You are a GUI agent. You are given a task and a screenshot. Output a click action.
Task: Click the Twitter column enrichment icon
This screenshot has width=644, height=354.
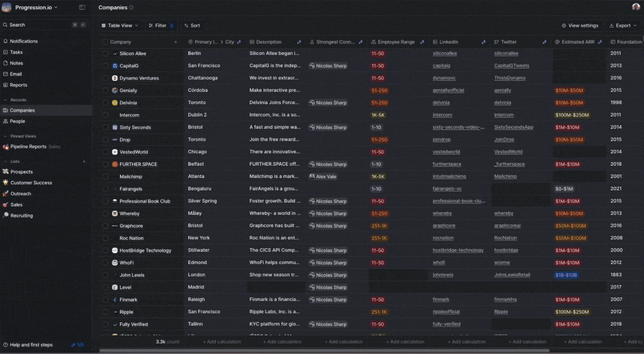tap(544, 42)
